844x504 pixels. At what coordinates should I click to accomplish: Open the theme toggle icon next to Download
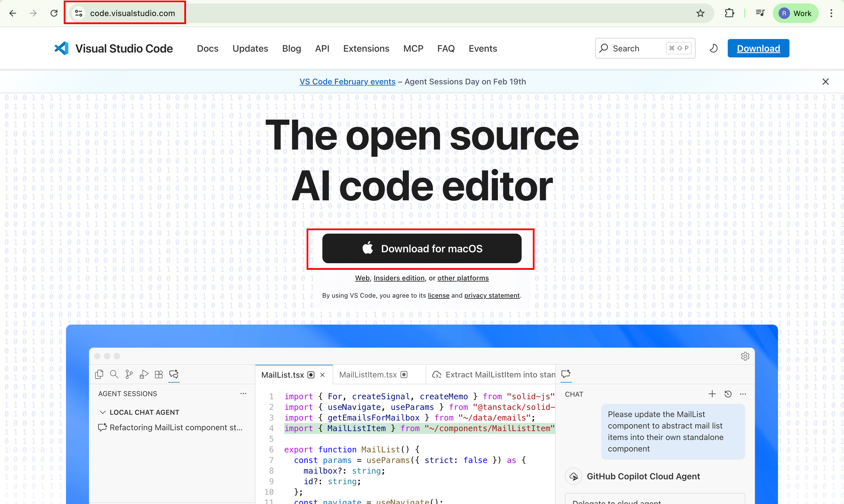[x=713, y=48]
